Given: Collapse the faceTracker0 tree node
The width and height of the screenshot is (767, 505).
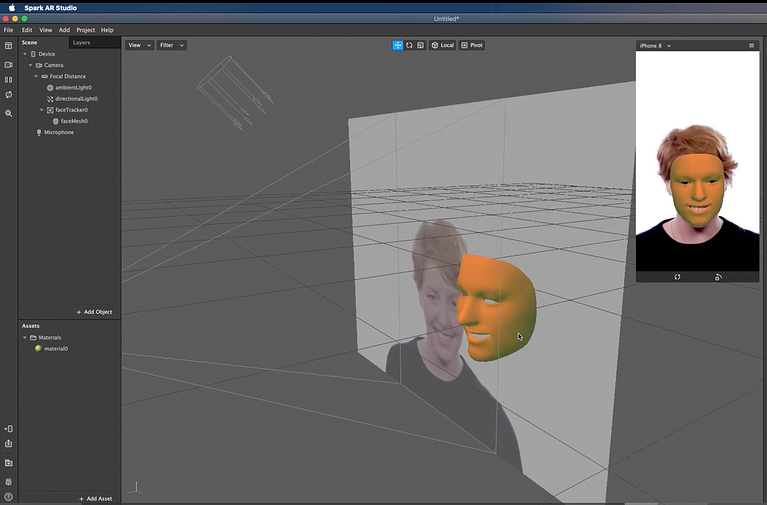Looking at the screenshot, I should point(39,110).
